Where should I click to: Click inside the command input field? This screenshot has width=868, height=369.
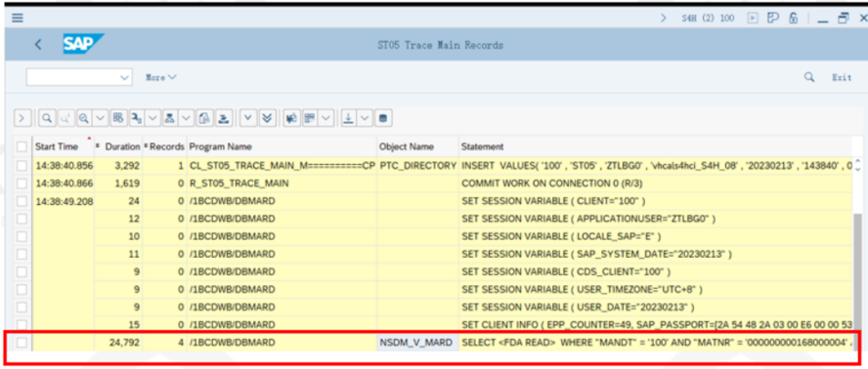[72, 77]
